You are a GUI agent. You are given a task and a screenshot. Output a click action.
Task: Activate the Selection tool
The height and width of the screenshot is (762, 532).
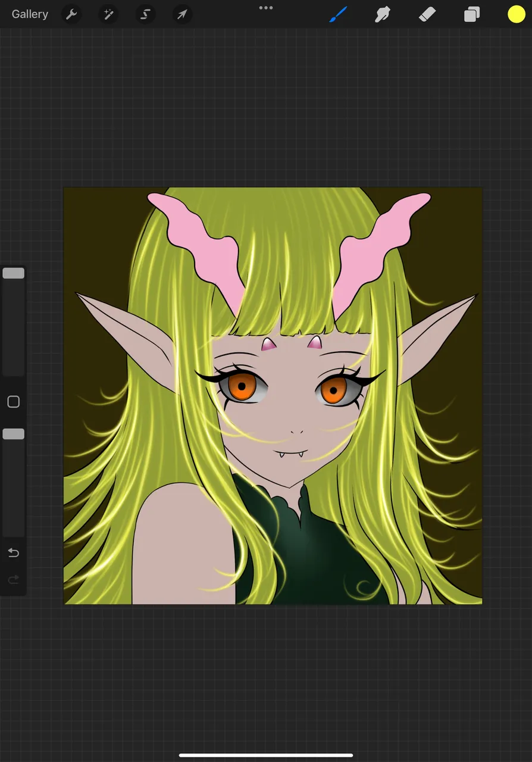[145, 14]
